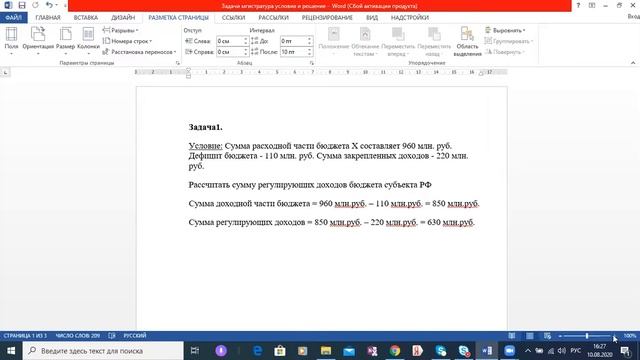Image resolution: width=640 pixels, height=360 pixels.
Task: Switch to the НАДСТРОЙКИ tab
Action: 410,18
